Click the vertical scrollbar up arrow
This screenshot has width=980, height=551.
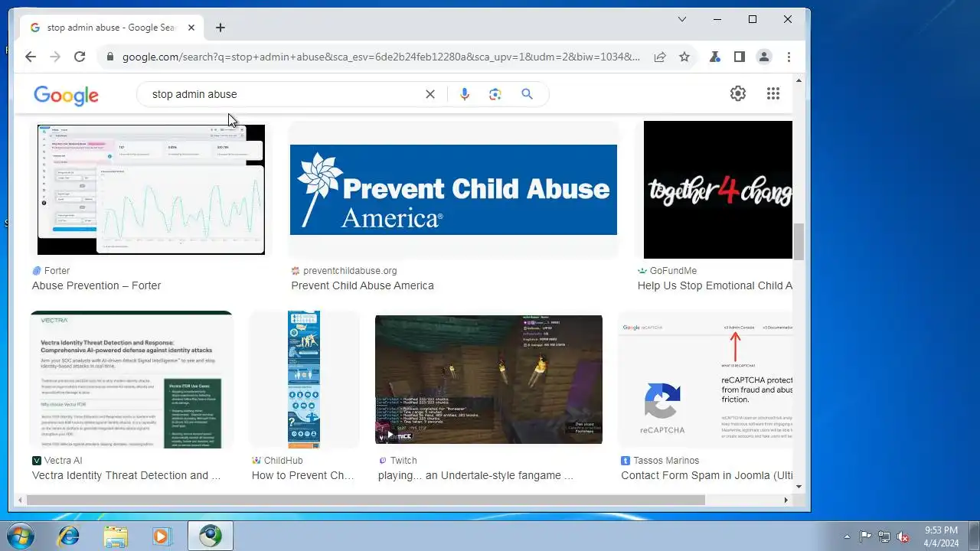799,80
